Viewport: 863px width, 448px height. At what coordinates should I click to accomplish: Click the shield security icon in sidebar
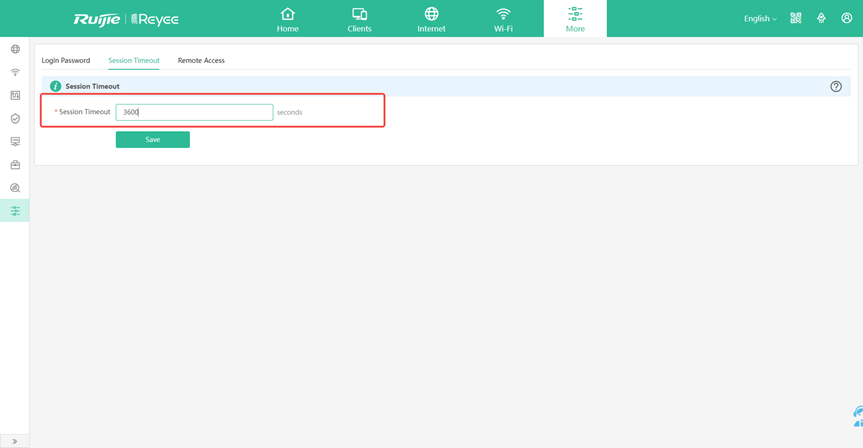click(15, 118)
